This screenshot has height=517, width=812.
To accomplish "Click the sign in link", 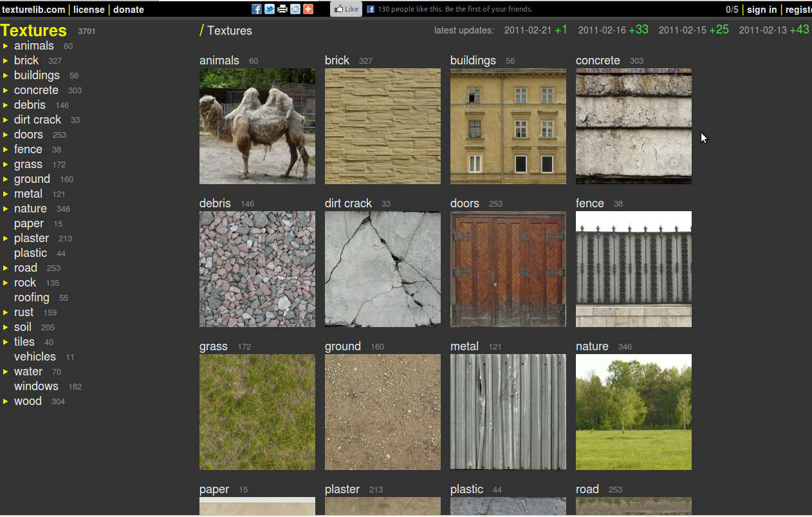I will 762,10.
